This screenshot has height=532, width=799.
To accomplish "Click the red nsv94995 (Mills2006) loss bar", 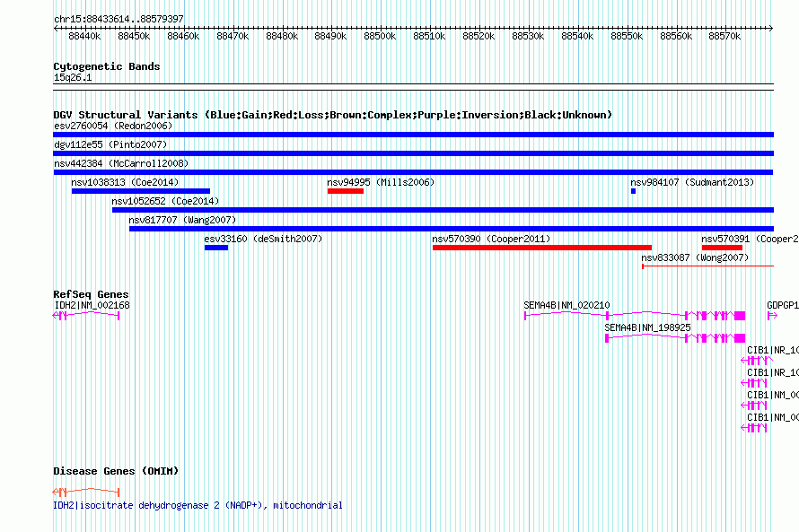I will coord(346,191).
